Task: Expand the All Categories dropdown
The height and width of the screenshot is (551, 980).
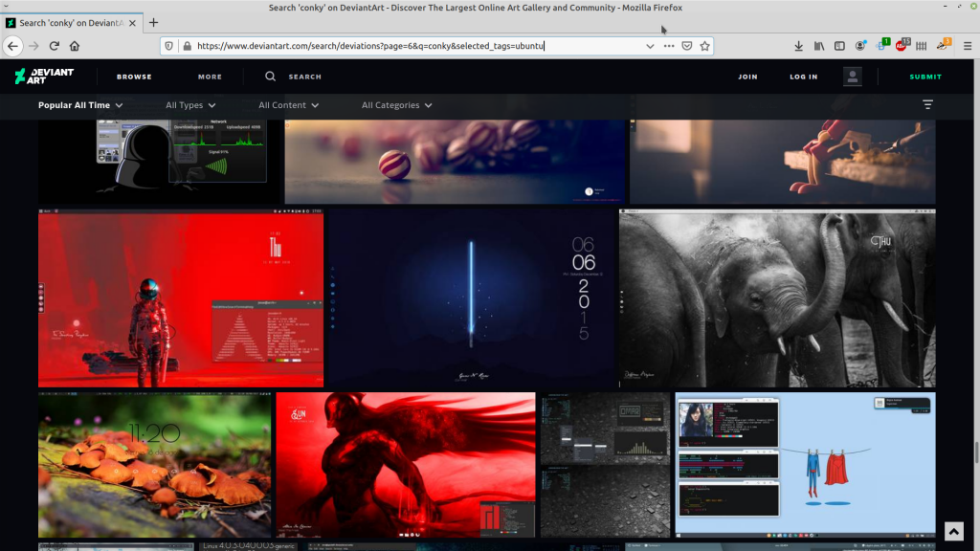Action: pos(396,105)
